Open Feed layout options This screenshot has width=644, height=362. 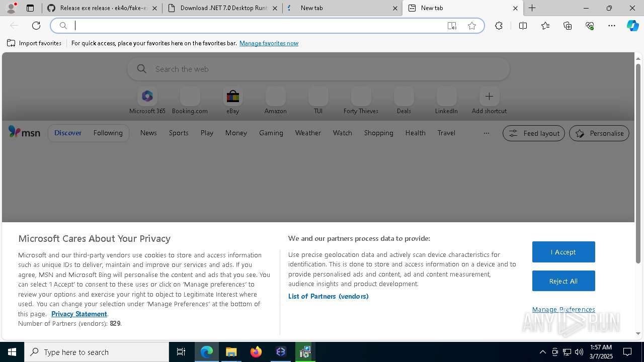[x=534, y=133]
